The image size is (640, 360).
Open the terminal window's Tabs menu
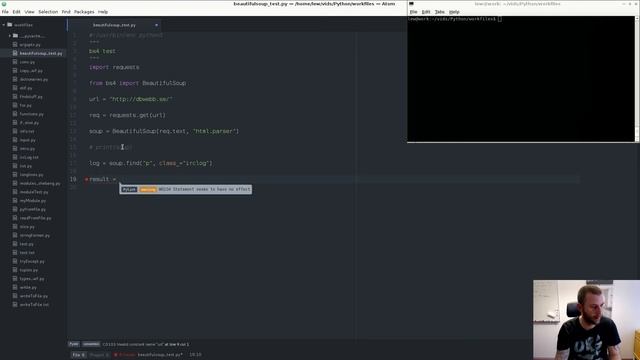(440, 12)
